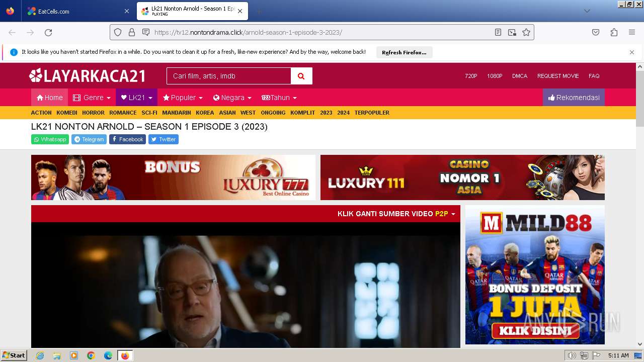This screenshot has height=362, width=644.
Task: Expand the LK21 dropdown menu
Action: [136, 98]
